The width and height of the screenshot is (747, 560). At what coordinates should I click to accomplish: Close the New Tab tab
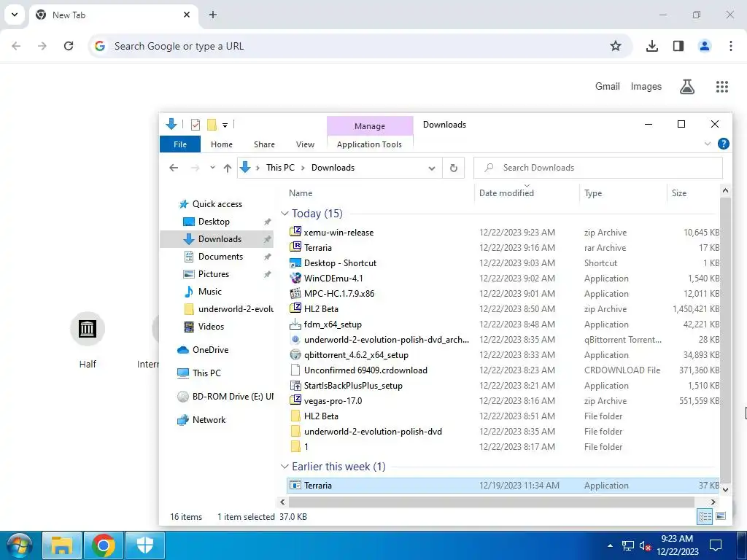[x=187, y=15]
